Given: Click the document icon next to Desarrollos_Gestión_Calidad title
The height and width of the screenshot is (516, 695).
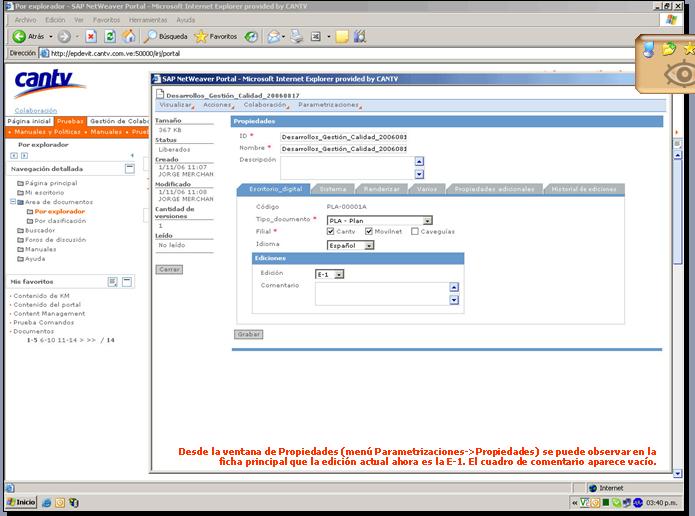Looking at the screenshot, I should click(x=160, y=94).
